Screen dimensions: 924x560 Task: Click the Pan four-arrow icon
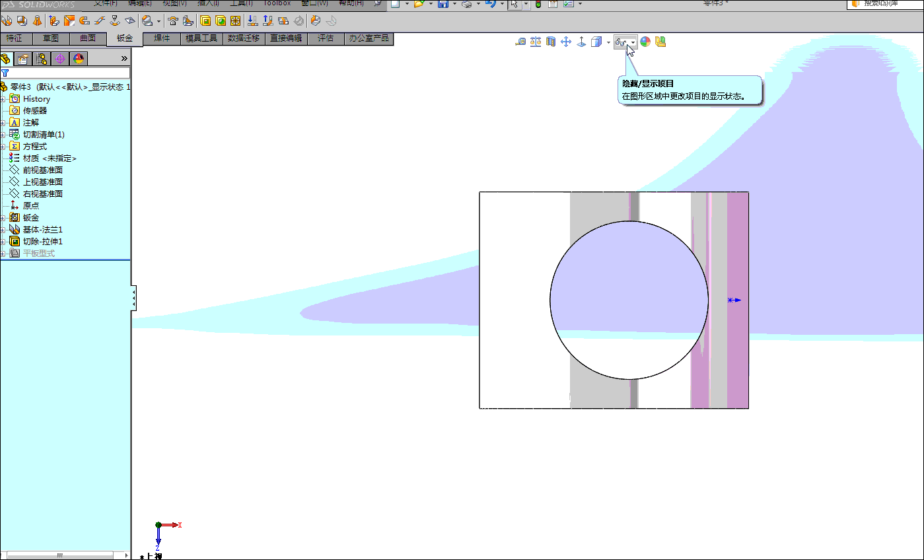(x=566, y=42)
